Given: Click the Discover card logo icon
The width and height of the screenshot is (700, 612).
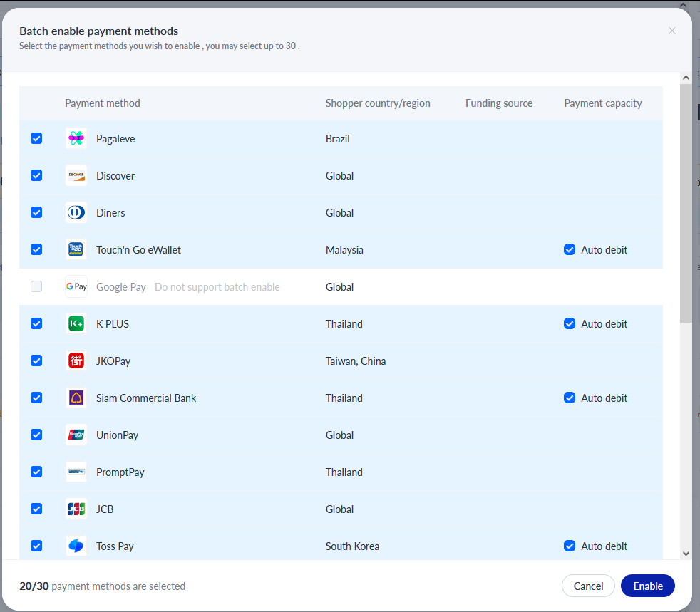Looking at the screenshot, I should pos(76,176).
